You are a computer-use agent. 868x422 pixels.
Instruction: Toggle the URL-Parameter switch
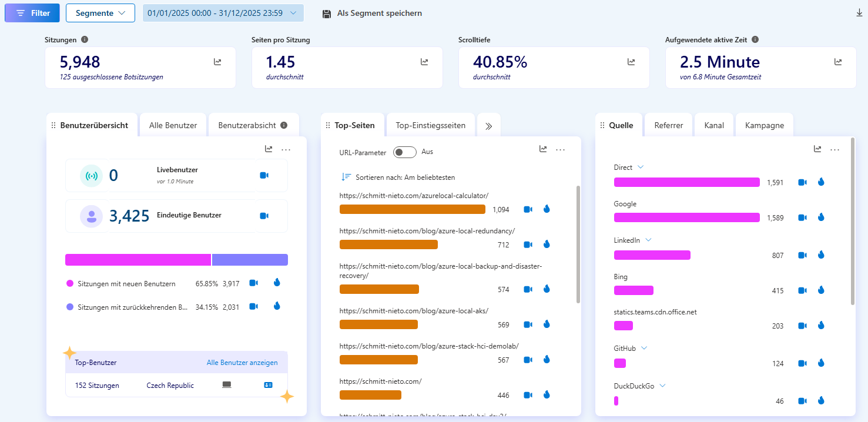(404, 152)
